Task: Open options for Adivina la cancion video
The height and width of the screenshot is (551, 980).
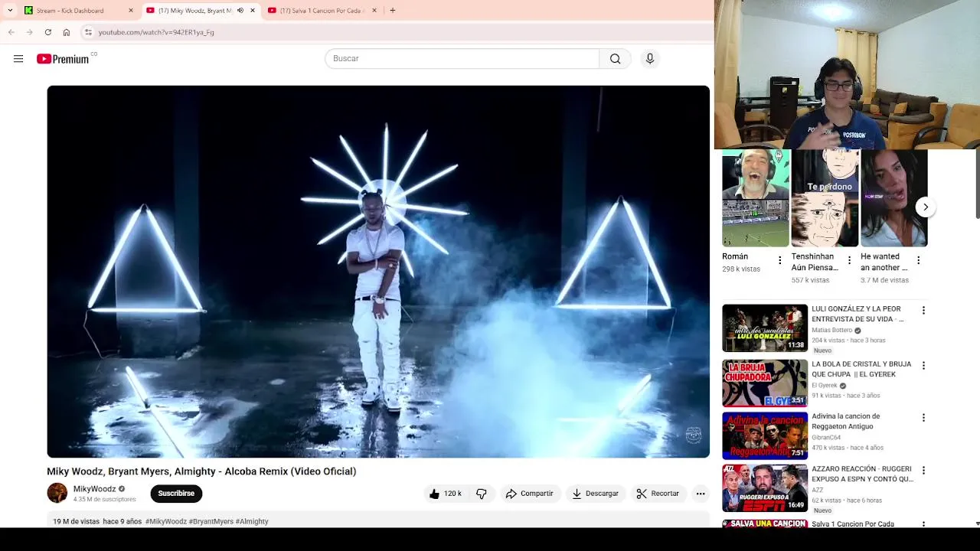Action: (x=923, y=418)
